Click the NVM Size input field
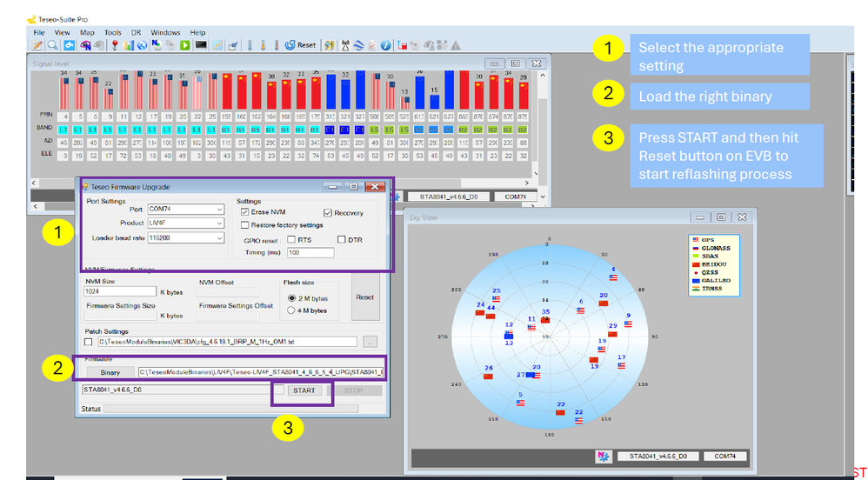This screenshot has height=480, width=868. (x=120, y=291)
